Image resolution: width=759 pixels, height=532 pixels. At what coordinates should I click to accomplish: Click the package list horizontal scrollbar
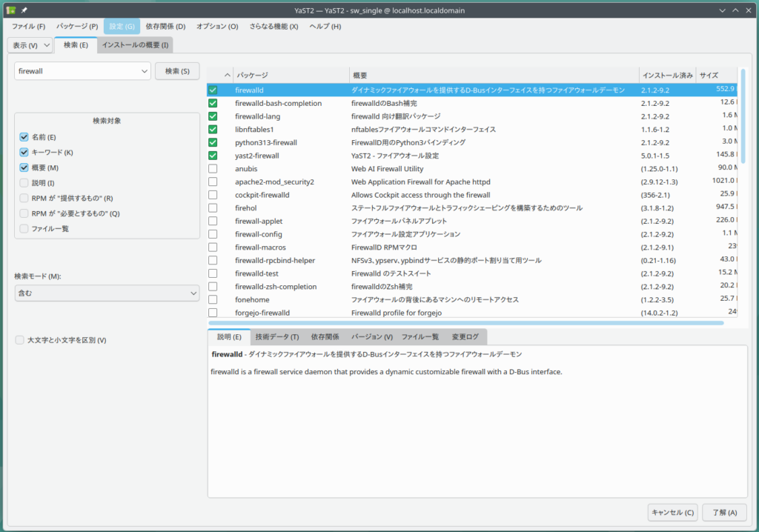tap(465, 323)
